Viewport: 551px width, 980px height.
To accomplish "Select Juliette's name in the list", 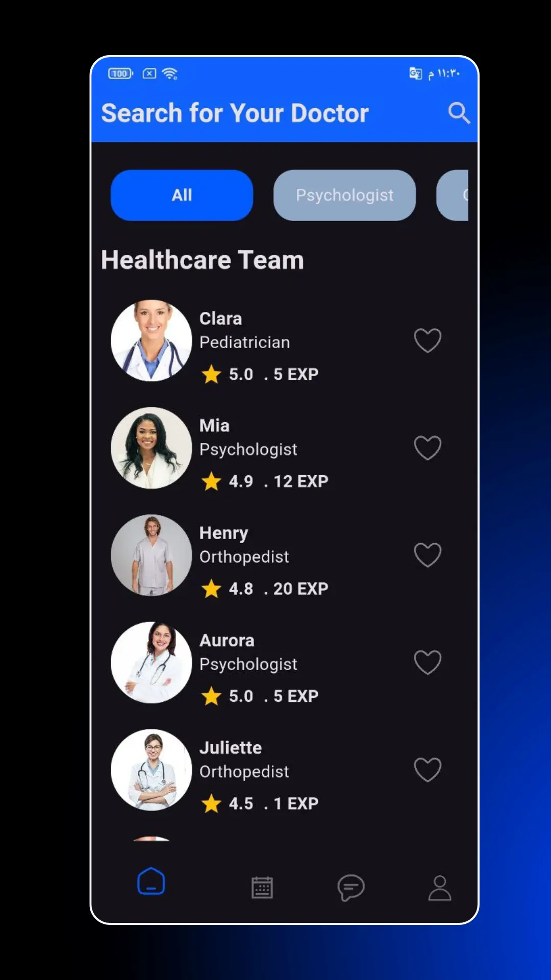I will pyautogui.click(x=231, y=748).
